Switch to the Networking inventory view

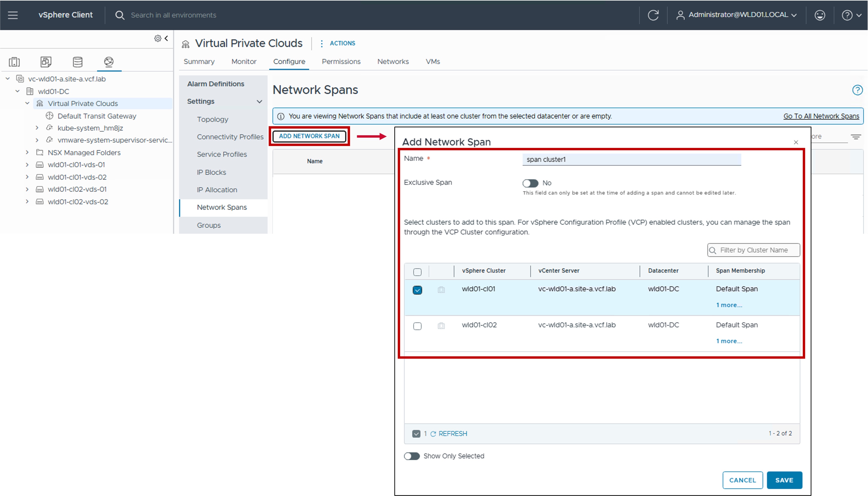coord(109,62)
